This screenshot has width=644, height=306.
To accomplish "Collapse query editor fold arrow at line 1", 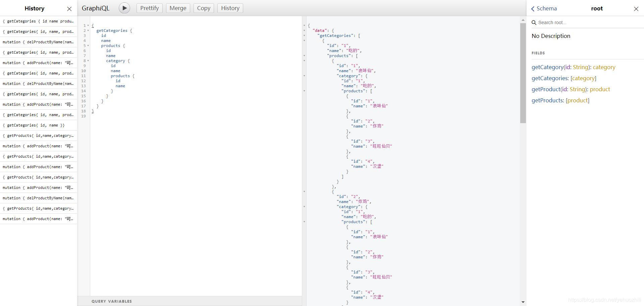I will tap(88, 25).
